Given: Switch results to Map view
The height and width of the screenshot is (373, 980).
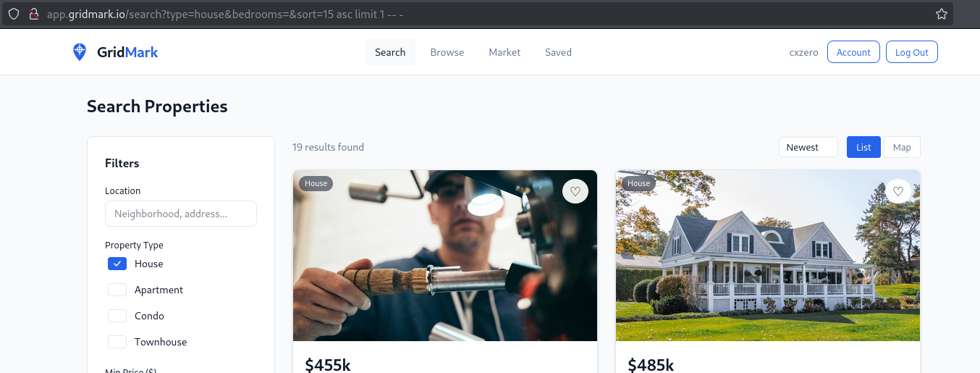Looking at the screenshot, I should coord(902,147).
